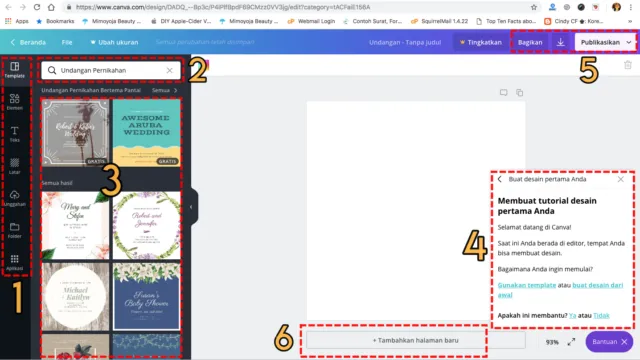Add a comment note to the page
The width and height of the screenshot is (640, 360).
503,93
